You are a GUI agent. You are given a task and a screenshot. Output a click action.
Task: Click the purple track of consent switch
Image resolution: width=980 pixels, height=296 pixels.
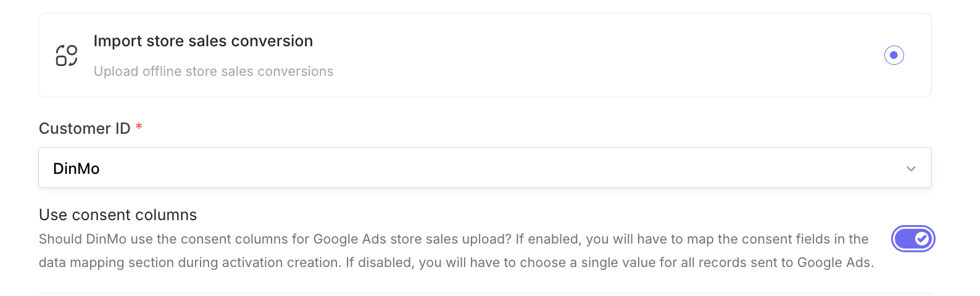click(904, 239)
